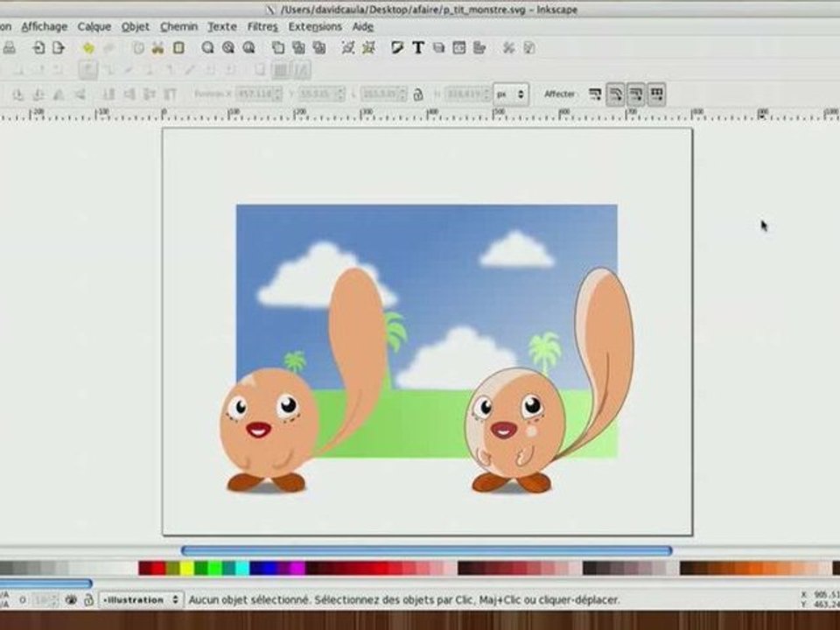Click the Group objects icon

pos(348,48)
